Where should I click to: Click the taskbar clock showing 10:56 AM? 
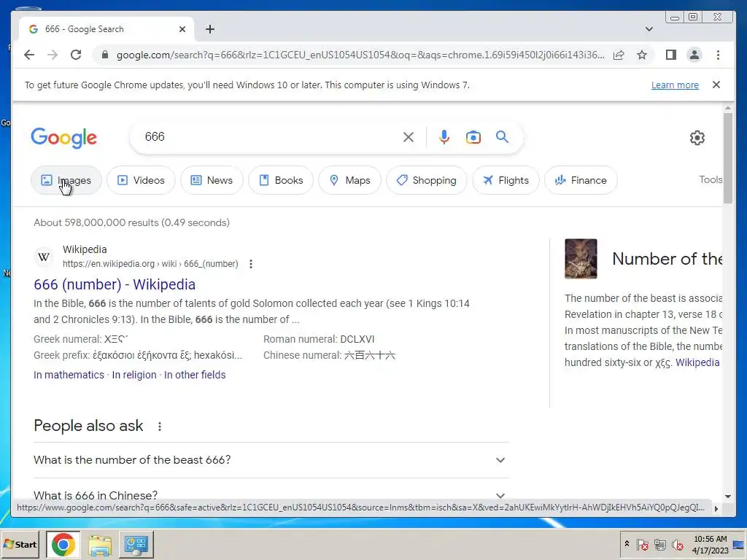(x=710, y=544)
